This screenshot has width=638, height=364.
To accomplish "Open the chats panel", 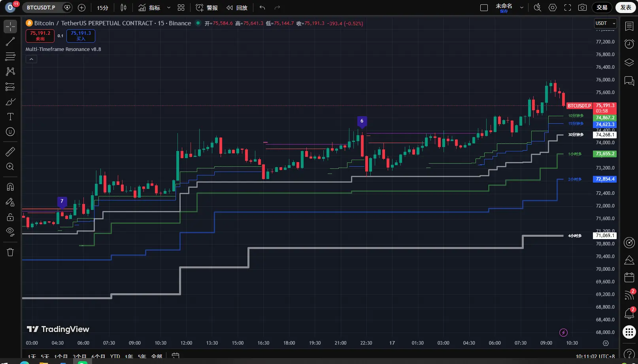I will coord(629,81).
